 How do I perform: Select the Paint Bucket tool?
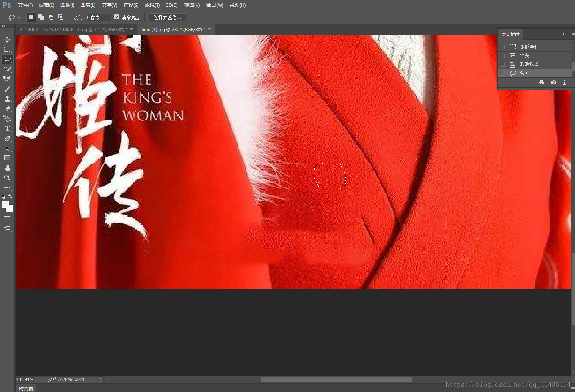click(x=7, y=119)
